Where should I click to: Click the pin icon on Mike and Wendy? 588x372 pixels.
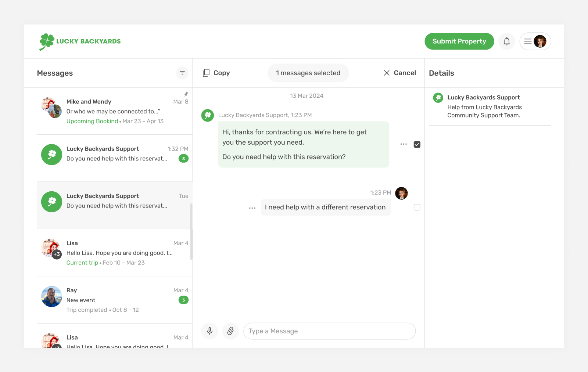[186, 94]
